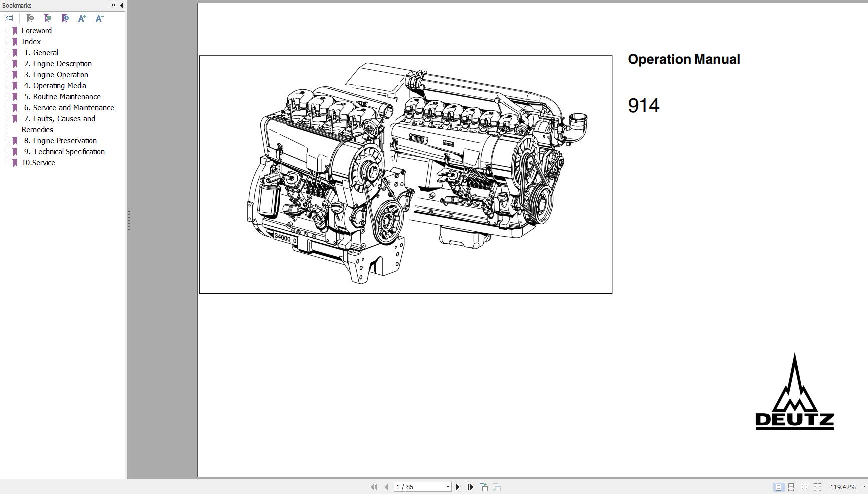Enable continuous scrolling page mode

(792, 486)
